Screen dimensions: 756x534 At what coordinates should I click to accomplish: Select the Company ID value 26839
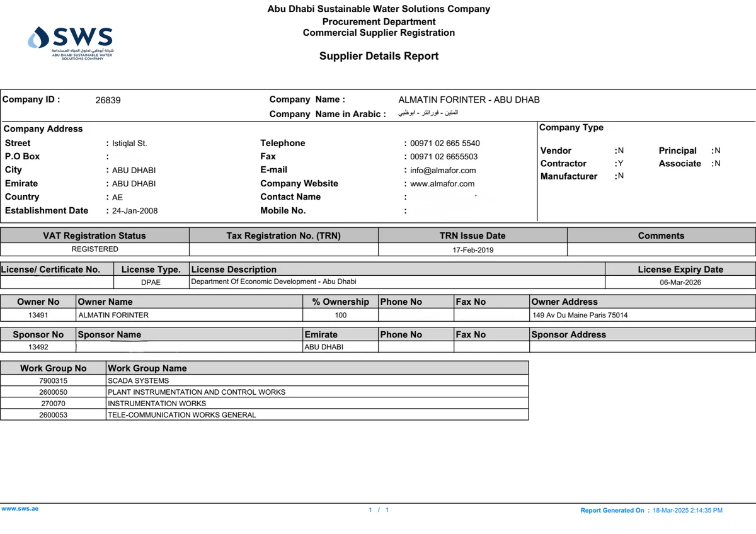pyautogui.click(x=108, y=100)
